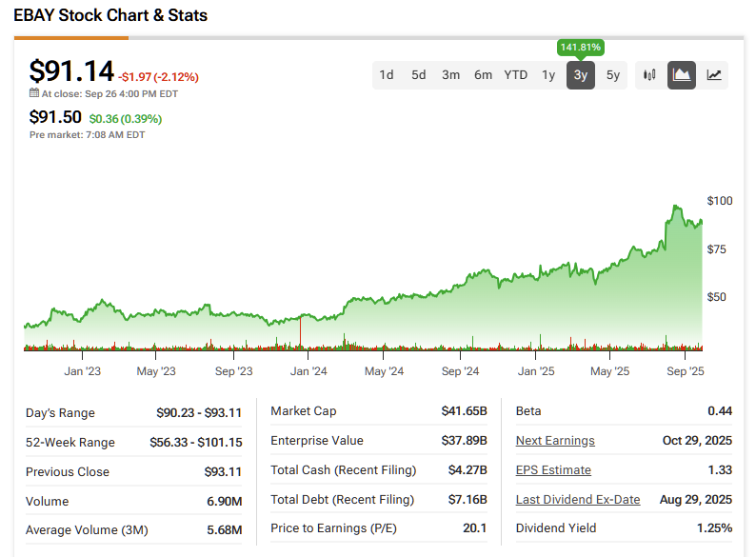
Task: Click the Total Debt value $7.16B
Action: [x=468, y=499]
